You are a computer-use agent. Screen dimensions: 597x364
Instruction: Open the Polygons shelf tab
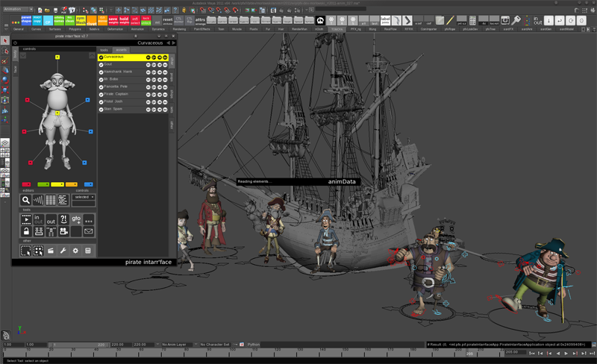pos(75,29)
